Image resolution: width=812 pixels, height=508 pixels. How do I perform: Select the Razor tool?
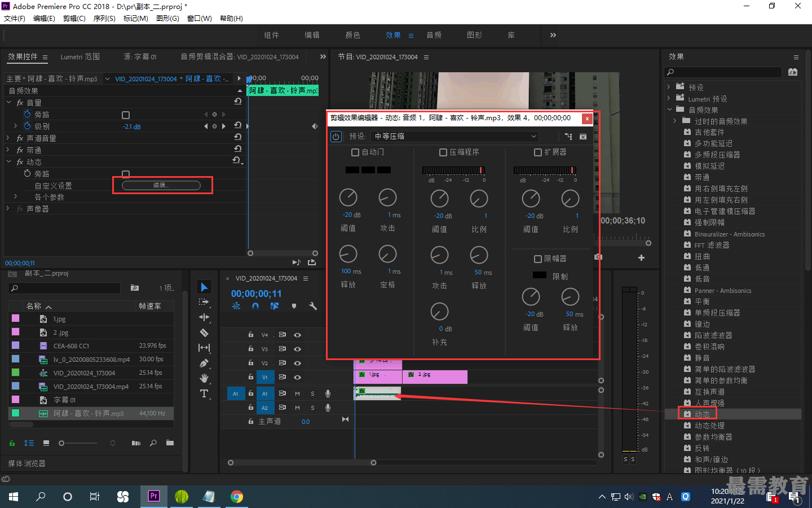click(x=204, y=332)
